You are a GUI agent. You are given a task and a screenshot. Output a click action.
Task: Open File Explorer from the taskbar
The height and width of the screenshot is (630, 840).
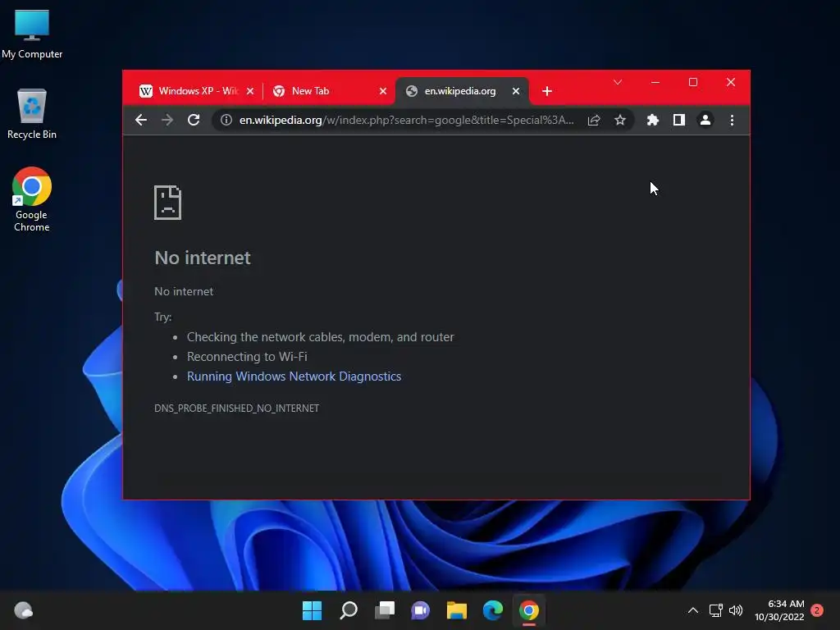click(x=456, y=610)
